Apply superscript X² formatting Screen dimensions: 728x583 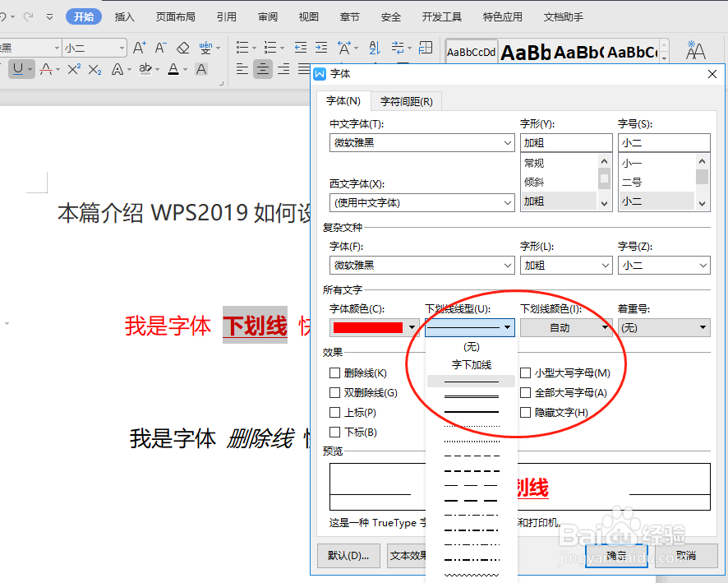click(x=74, y=70)
